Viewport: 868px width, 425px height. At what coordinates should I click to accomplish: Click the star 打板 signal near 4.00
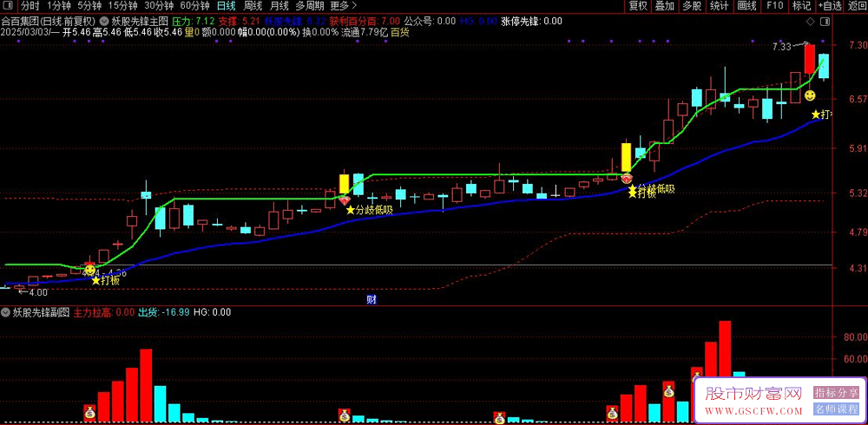click(105, 280)
